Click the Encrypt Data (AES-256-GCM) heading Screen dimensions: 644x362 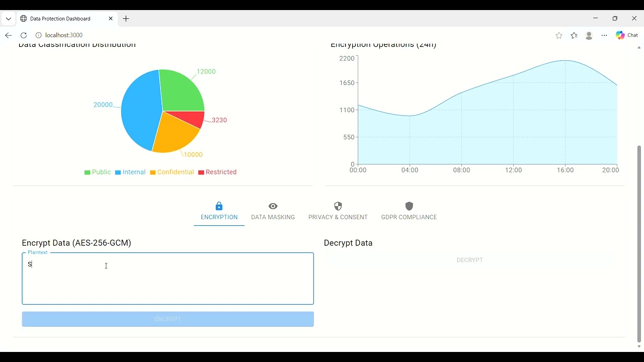[x=76, y=243]
